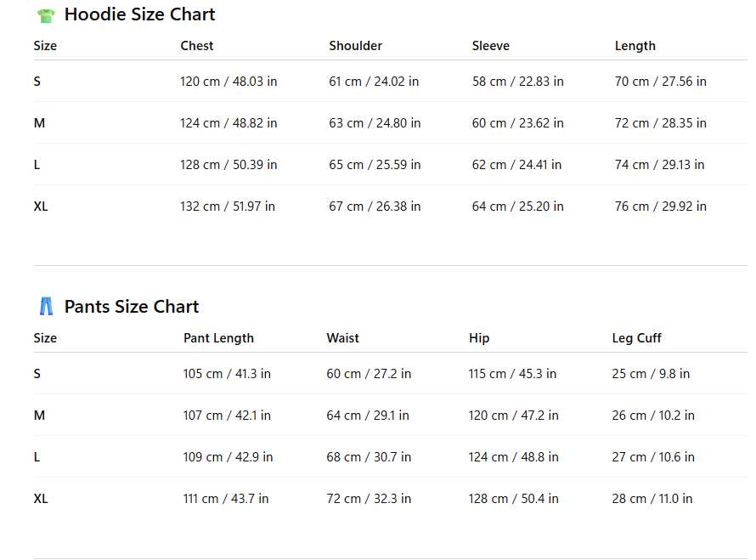Click the 62 cm / 24.41 in sleeve cell
756x560 pixels.
(x=516, y=165)
